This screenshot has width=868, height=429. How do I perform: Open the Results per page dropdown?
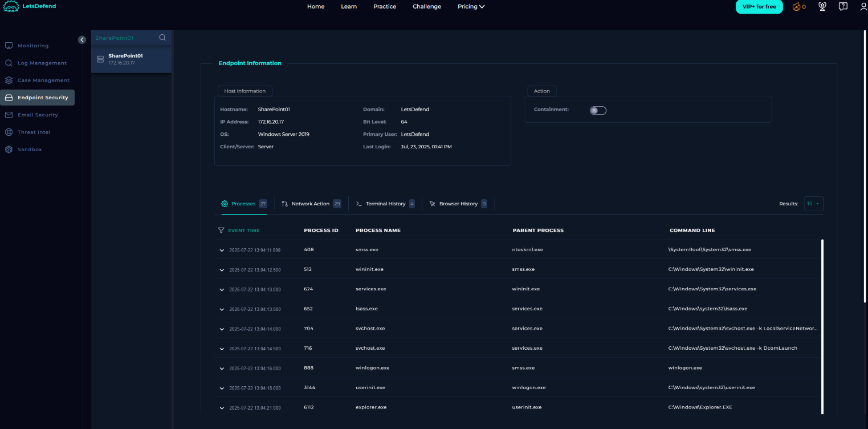point(813,204)
